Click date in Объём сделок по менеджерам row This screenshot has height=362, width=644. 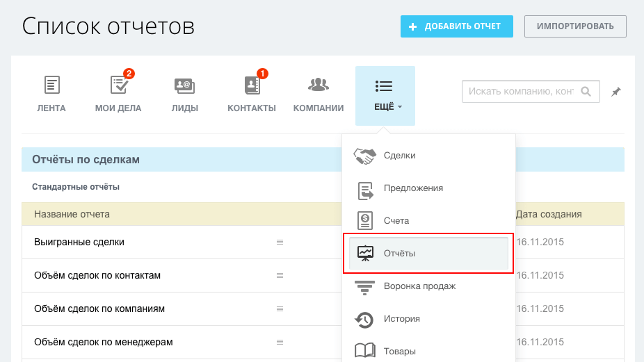(540, 342)
